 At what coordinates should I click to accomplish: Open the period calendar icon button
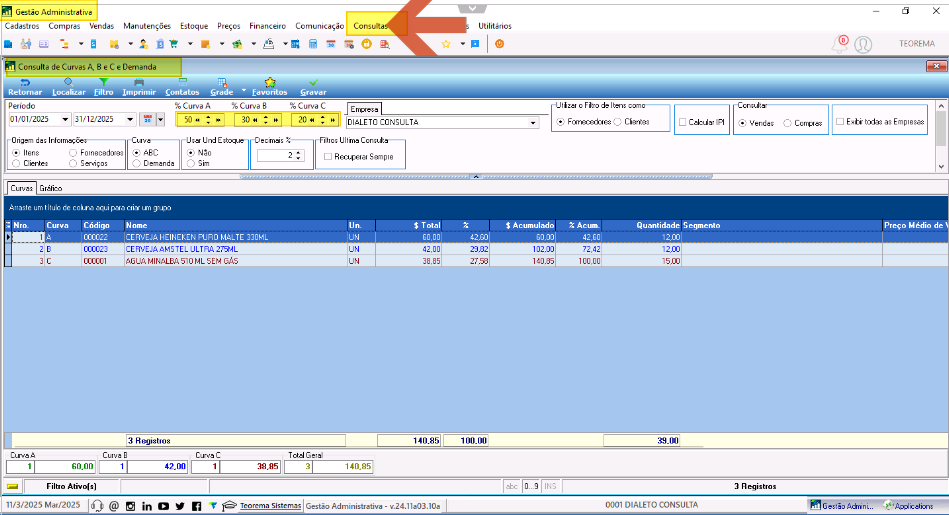coord(147,119)
